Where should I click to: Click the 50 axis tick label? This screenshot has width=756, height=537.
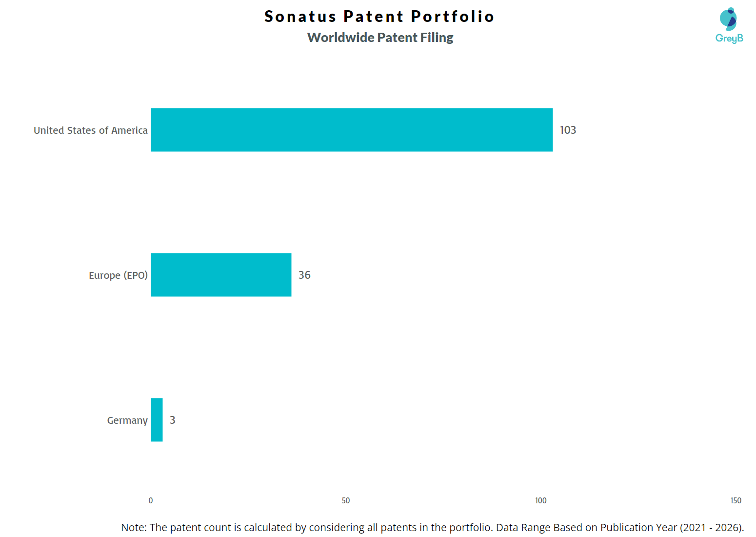click(x=346, y=500)
